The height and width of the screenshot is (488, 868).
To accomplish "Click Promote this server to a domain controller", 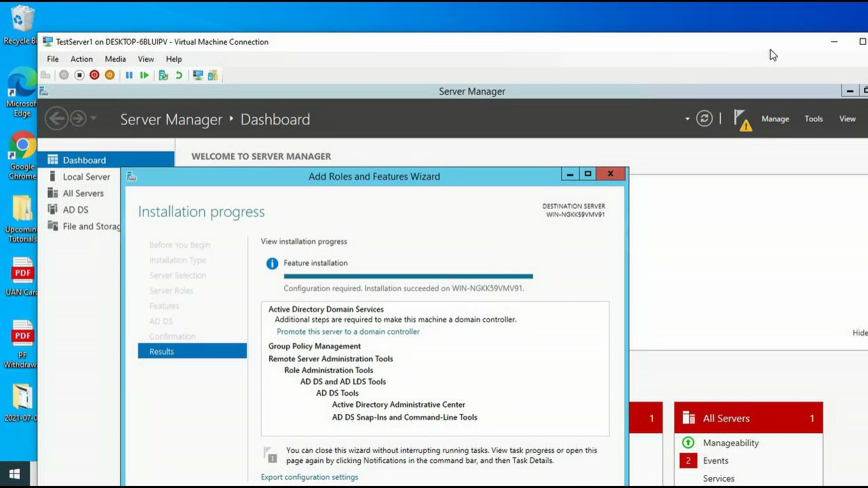I will pyautogui.click(x=348, y=331).
